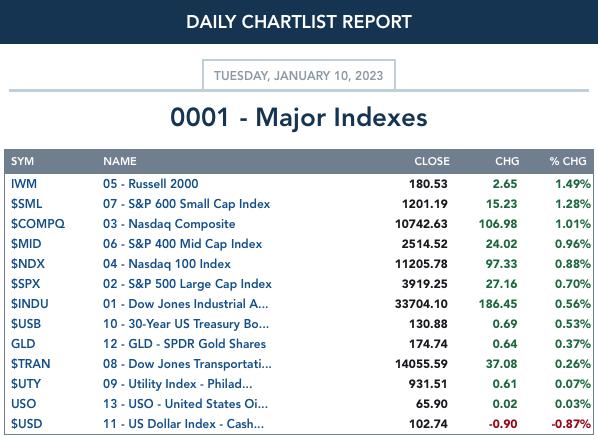This screenshot has width=598, height=439.
Task: Click the % CHG column header
Action: pos(568,161)
